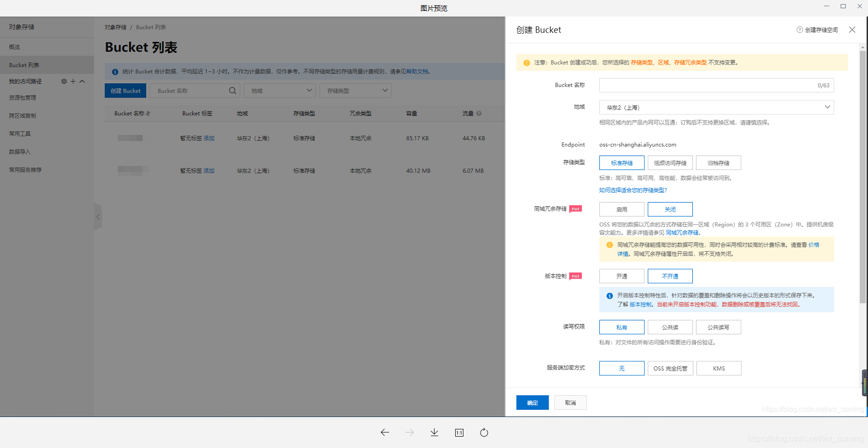Viewport: 868px width, 448px height.
Task: Close the 创建 Bucket panel with X icon
Action: tap(852, 30)
